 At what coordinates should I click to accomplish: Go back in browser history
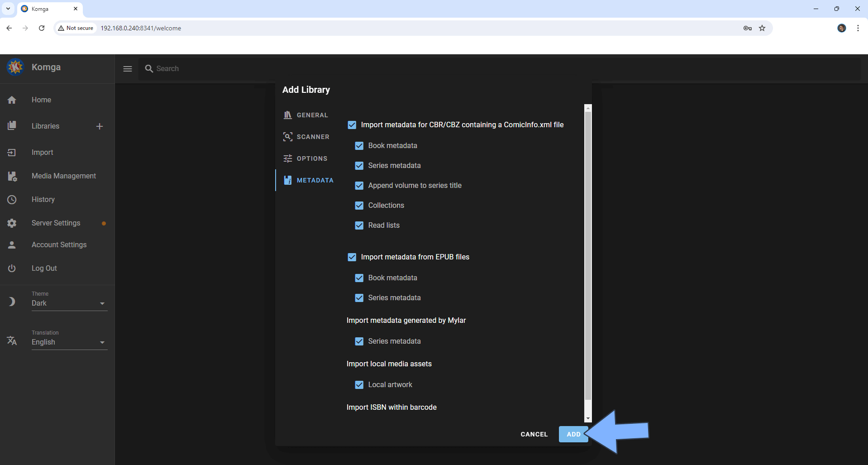point(9,28)
